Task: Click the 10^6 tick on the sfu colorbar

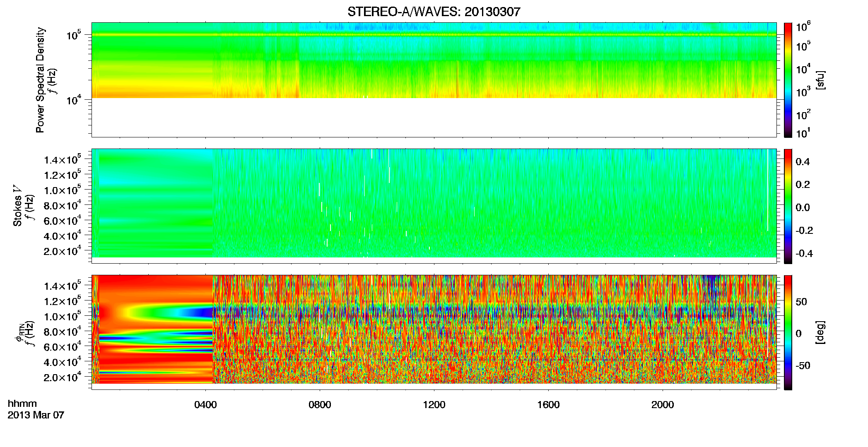Action: pyautogui.click(x=803, y=26)
